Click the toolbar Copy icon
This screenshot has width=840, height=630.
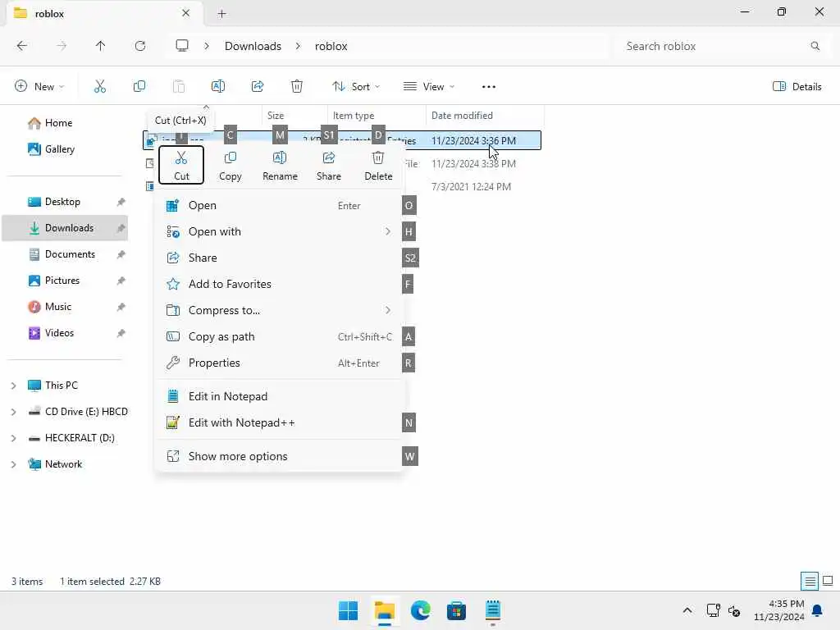[139, 86]
